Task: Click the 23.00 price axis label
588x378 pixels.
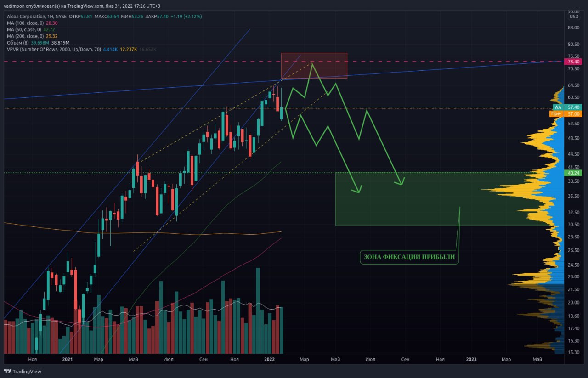Action: tap(574, 277)
